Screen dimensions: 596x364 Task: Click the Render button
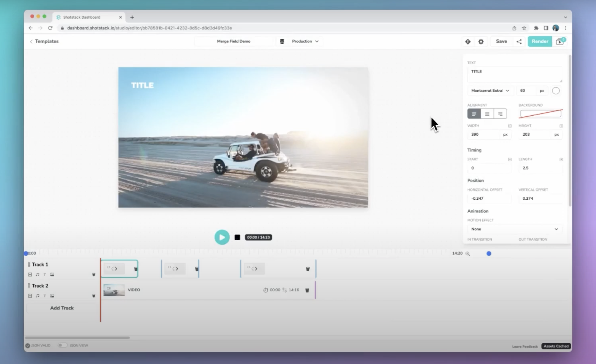coord(540,41)
